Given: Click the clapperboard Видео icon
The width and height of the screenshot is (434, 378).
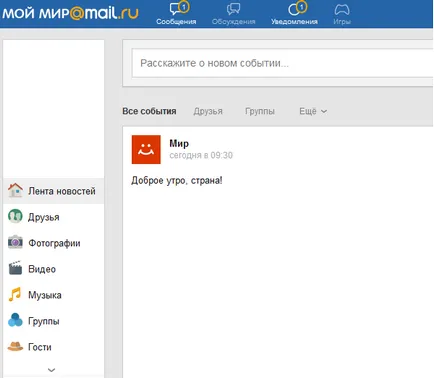Looking at the screenshot, I should tap(15, 268).
